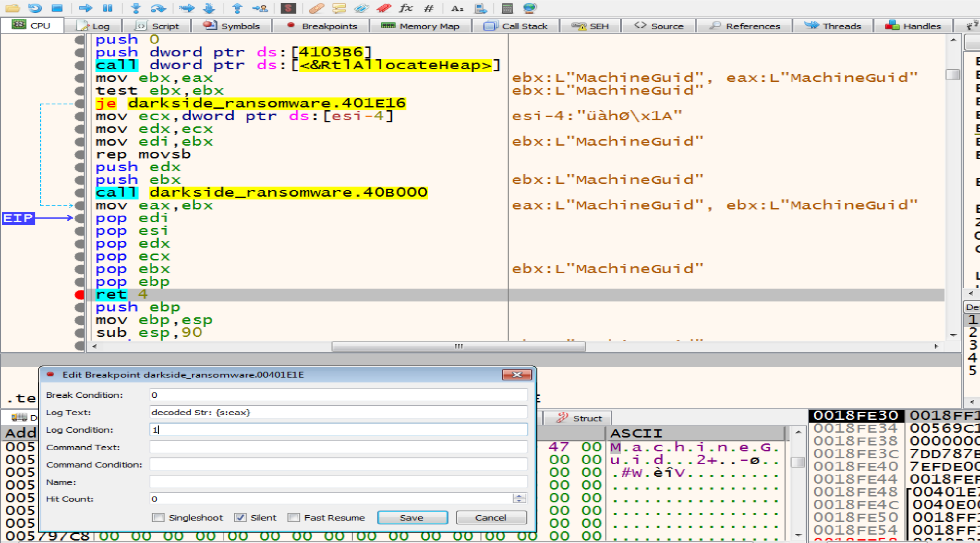Screen dimensions: 980x543
Task: Edit the Log Condition field
Action: click(338, 430)
